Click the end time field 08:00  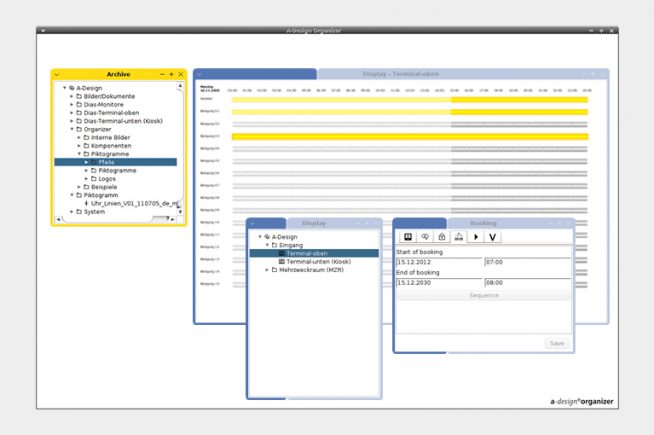click(527, 282)
